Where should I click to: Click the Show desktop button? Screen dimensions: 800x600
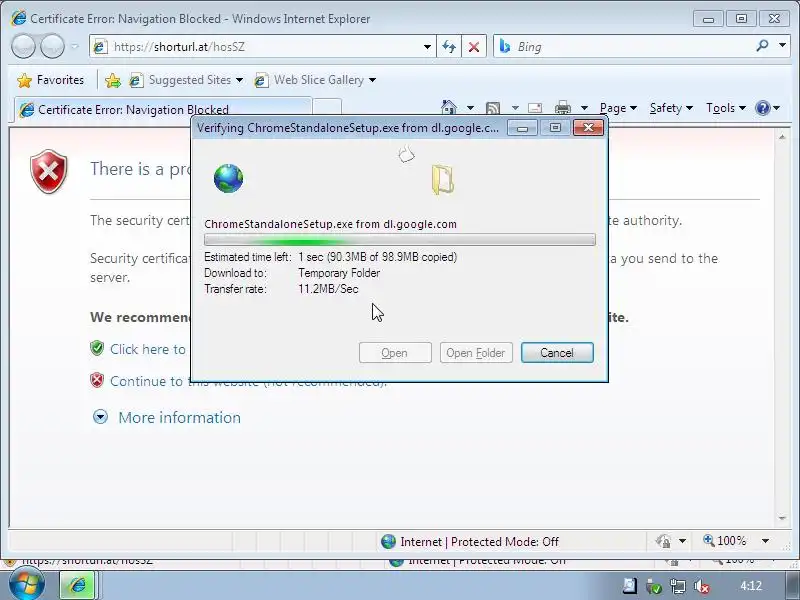click(793, 585)
